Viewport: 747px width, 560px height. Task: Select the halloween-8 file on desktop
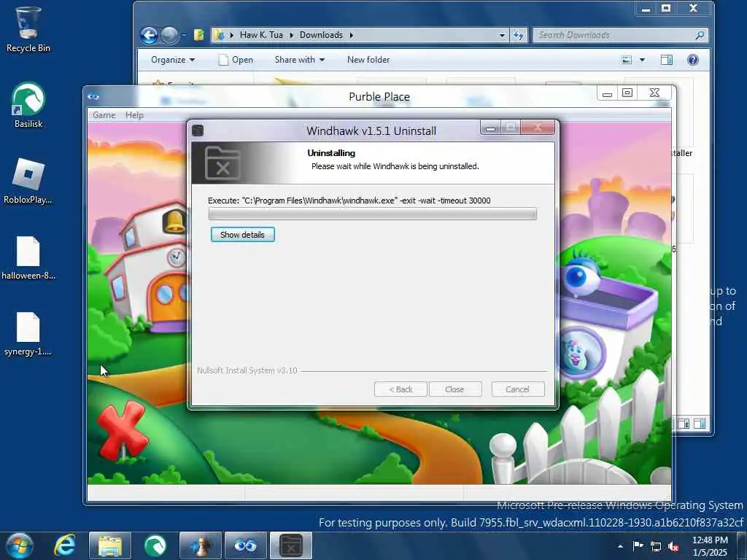point(28,257)
